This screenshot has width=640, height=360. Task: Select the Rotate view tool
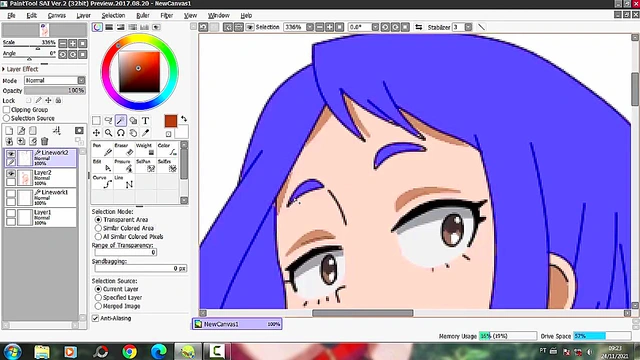pyautogui.click(x=120, y=133)
